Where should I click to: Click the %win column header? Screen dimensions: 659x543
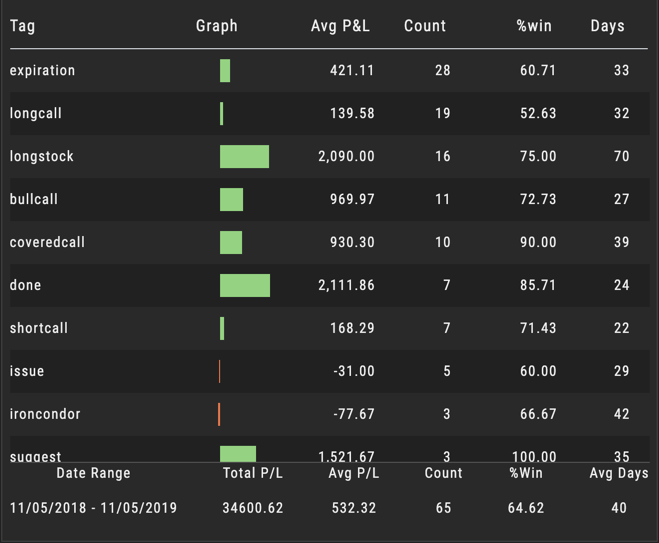534,26
